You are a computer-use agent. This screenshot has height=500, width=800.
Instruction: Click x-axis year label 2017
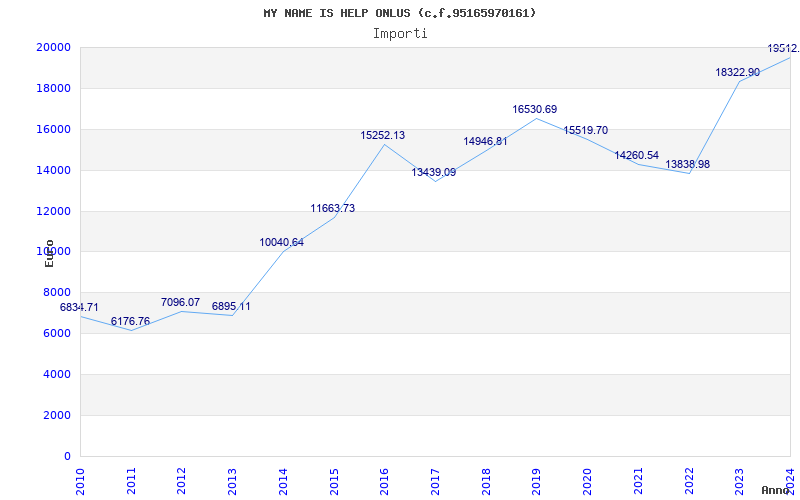pyautogui.click(x=435, y=482)
